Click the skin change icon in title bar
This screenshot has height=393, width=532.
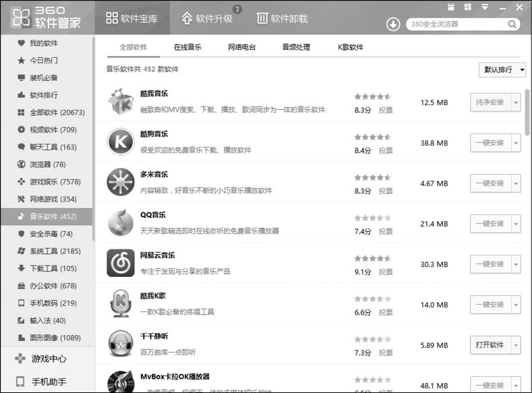pyautogui.click(x=468, y=7)
